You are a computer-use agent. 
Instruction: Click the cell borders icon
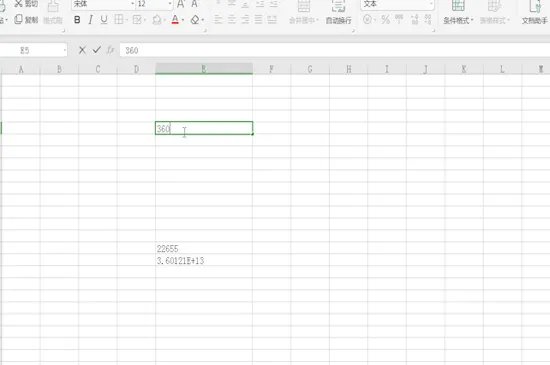coord(119,20)
